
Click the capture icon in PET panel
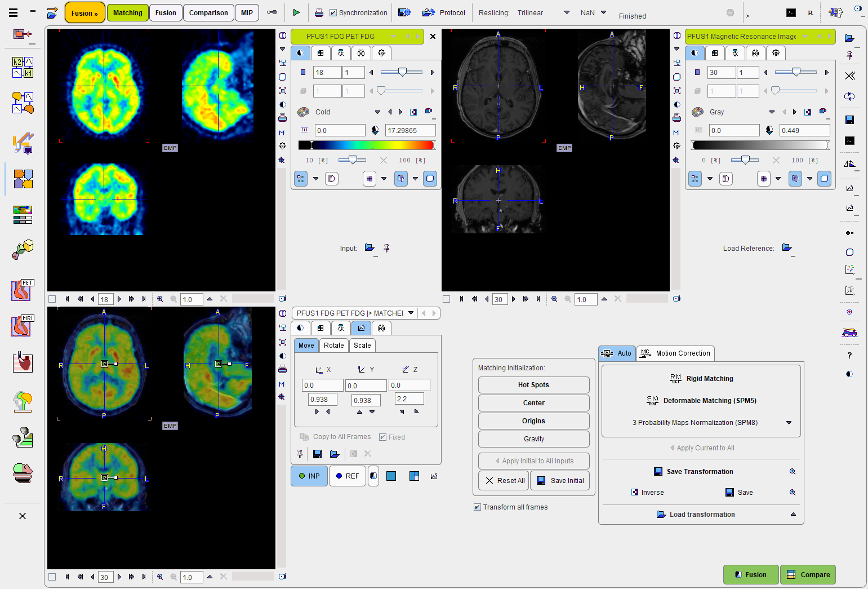(429, 112)
